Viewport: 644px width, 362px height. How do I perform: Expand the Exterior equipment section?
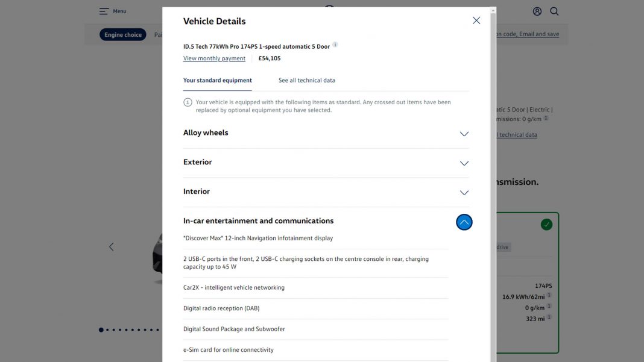(464, 163)
